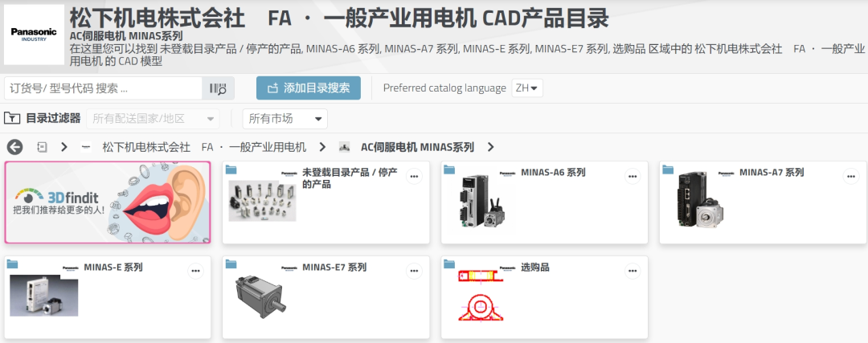Click the MINAS-A6 servo product image
This screenshot has height=343, width=868.
coord(482,201)
